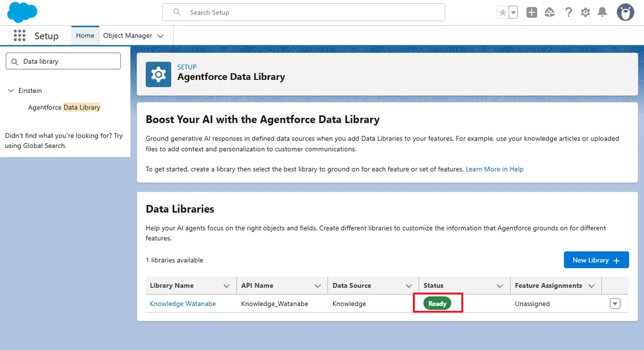Open the App Launcher dots grid
This screenshot has height=350, width=644.
click(x=19, y=35)
